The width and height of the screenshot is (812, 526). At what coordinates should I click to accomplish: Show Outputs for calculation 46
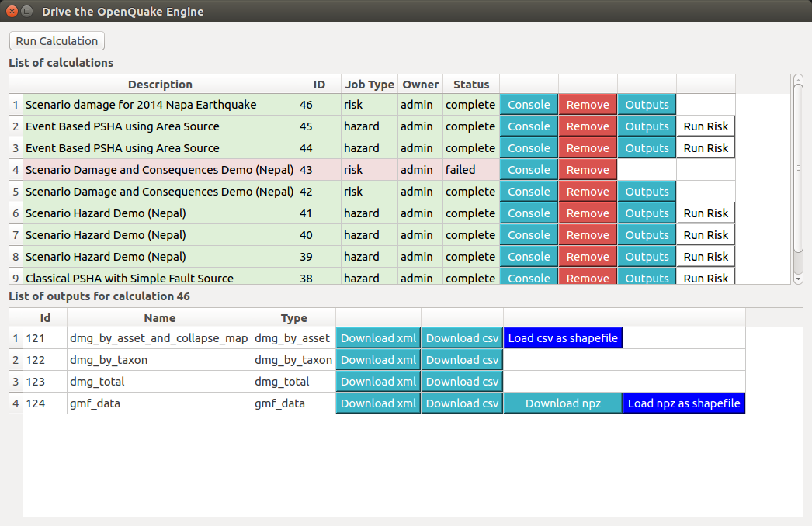tap(647, 105)
